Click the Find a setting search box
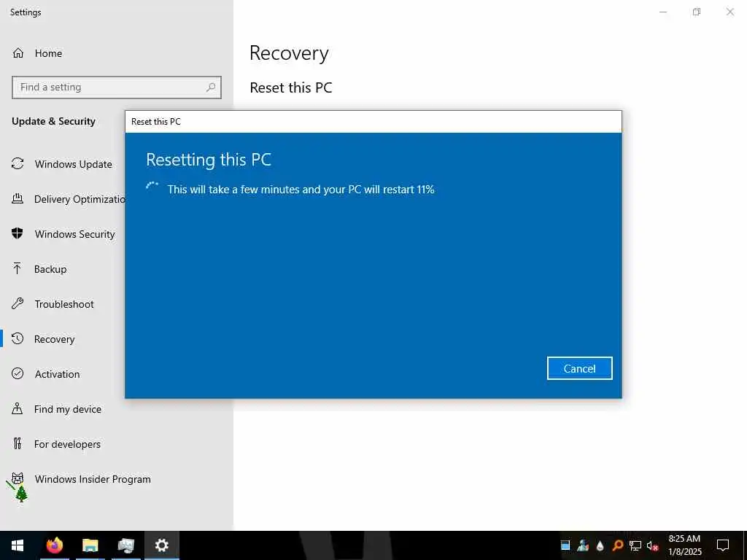747x560 pixels. tap(116, 87)
